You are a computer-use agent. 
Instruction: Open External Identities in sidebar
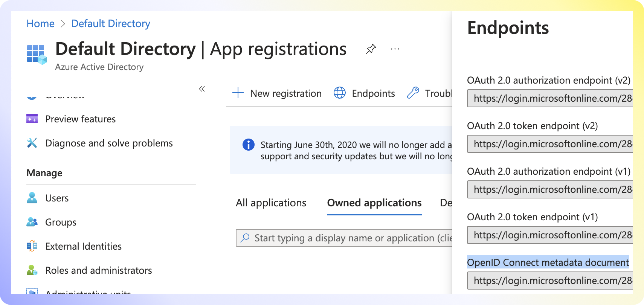pyautogui.click(x=83, y=246)
